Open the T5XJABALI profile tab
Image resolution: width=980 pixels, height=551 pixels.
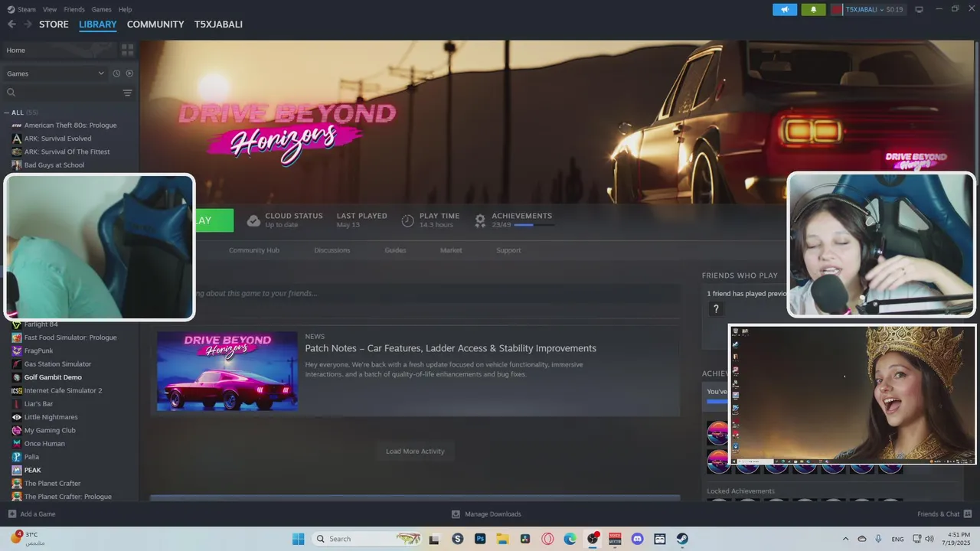tap(218, 24)
